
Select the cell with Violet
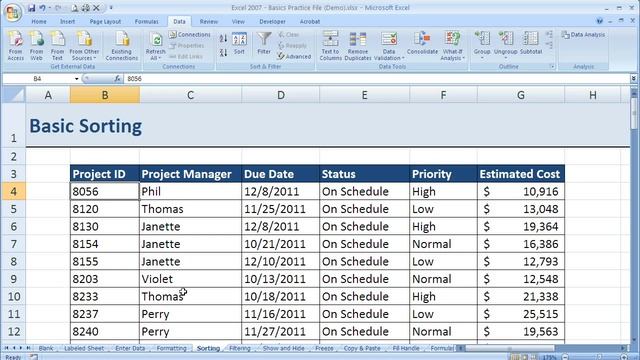tap(190, 279)
